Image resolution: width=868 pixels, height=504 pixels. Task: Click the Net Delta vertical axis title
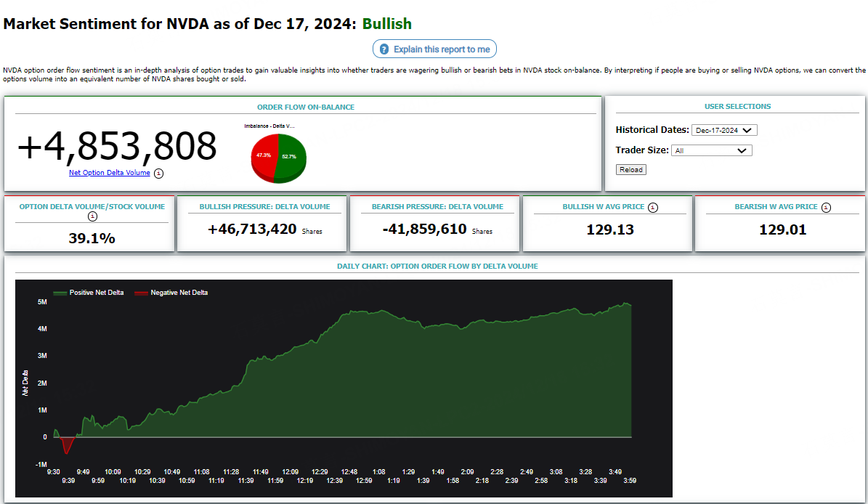25,383
